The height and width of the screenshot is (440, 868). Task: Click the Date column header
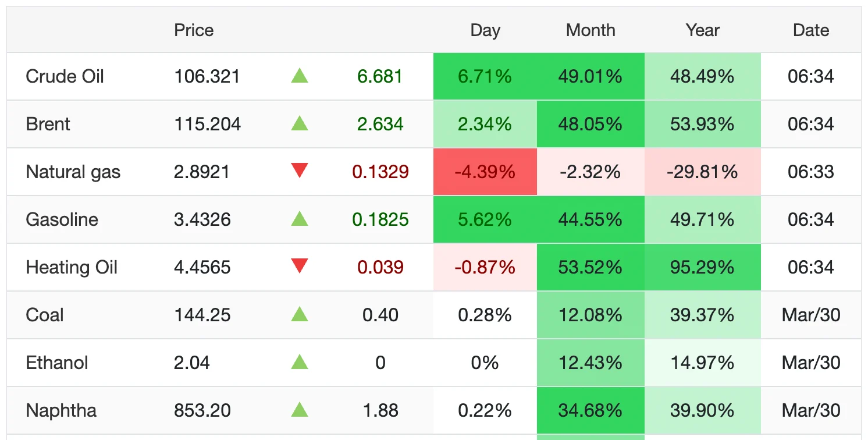(811, 30)
